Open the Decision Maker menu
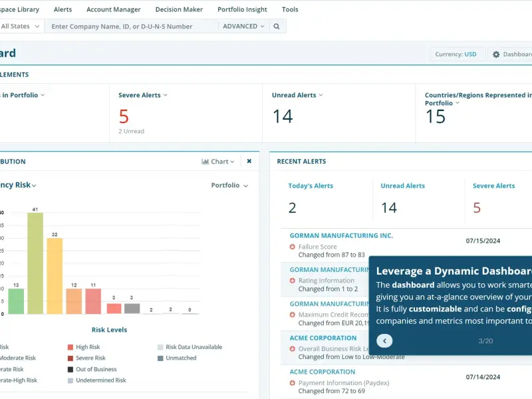Image resolution: width=532 pixels, height=399 pixels. 179,9
